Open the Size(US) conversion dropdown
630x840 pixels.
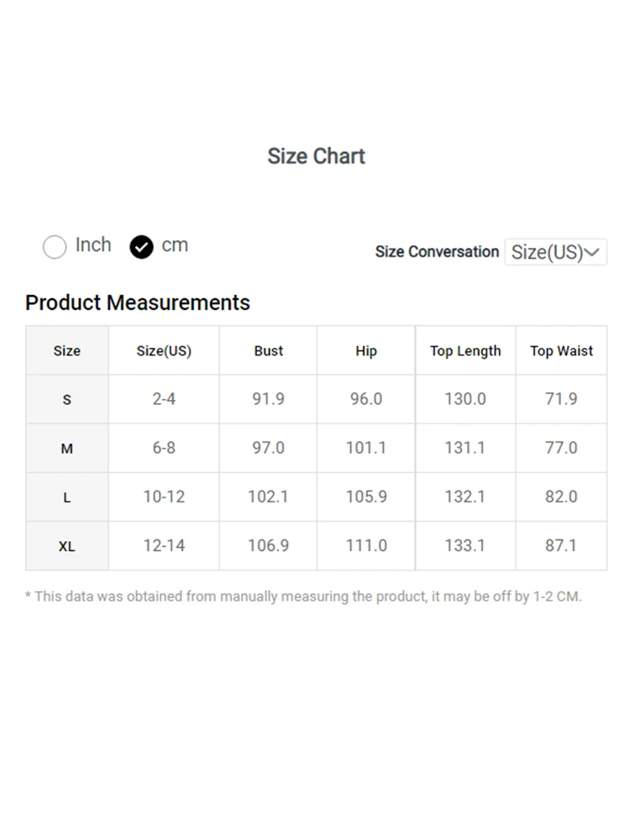click(x=554, y=252)
